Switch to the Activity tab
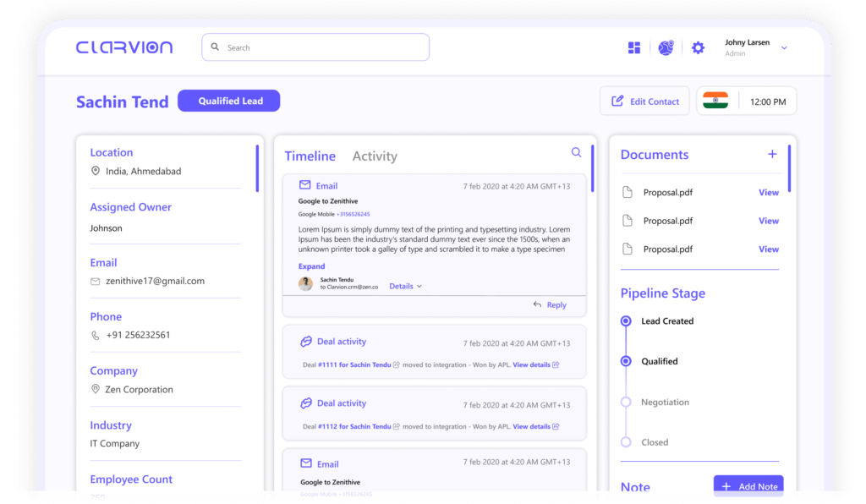This screenshot has width=866, height=504. [375, 156]
